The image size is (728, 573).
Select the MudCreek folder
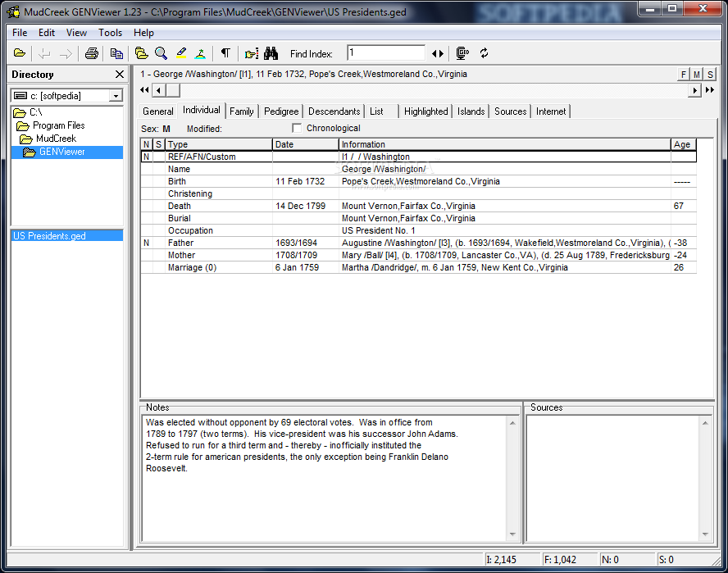[x=48, y=139]
